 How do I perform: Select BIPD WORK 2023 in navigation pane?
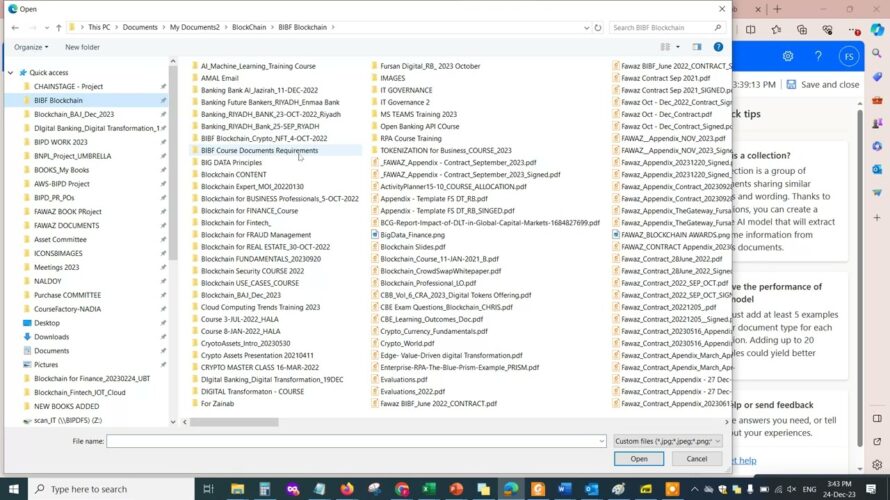click(x=60, y=142)
